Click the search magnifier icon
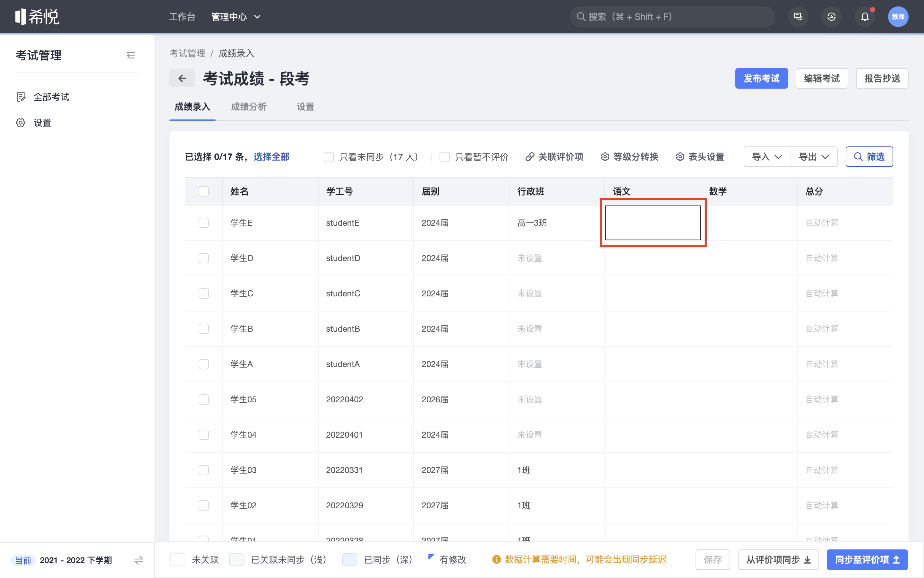 click(x=581, y=17)
